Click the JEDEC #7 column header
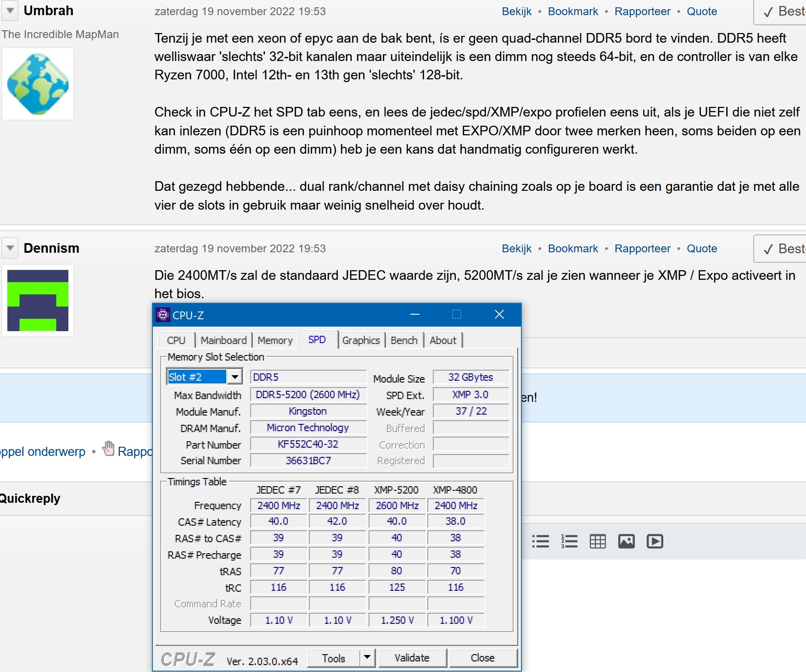Image resolution: width=806 pixels, height=672 pixels. (279, 490)
